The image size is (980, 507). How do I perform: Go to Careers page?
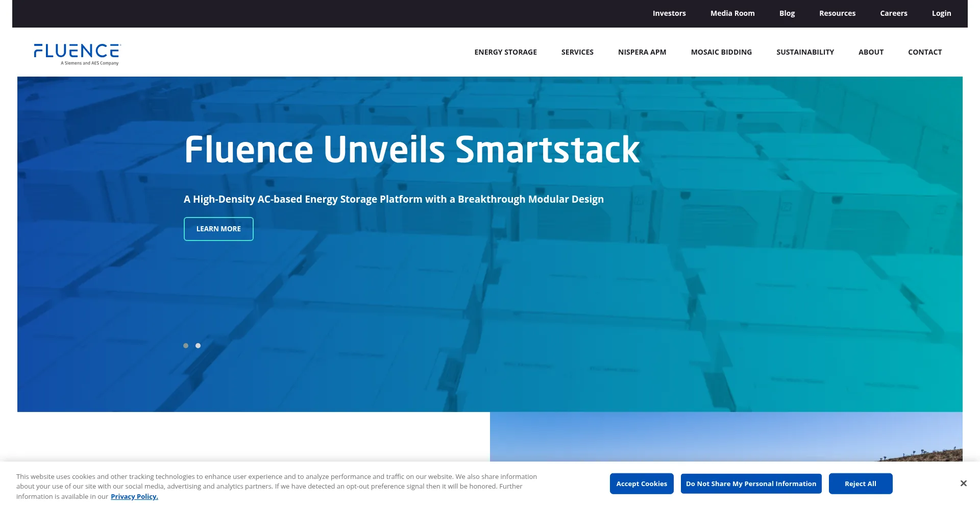coord(894,13)
